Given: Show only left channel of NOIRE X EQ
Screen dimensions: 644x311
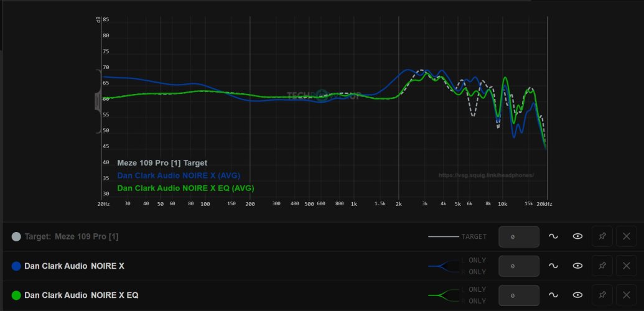Looking at the screenshot, I should 474,290.
